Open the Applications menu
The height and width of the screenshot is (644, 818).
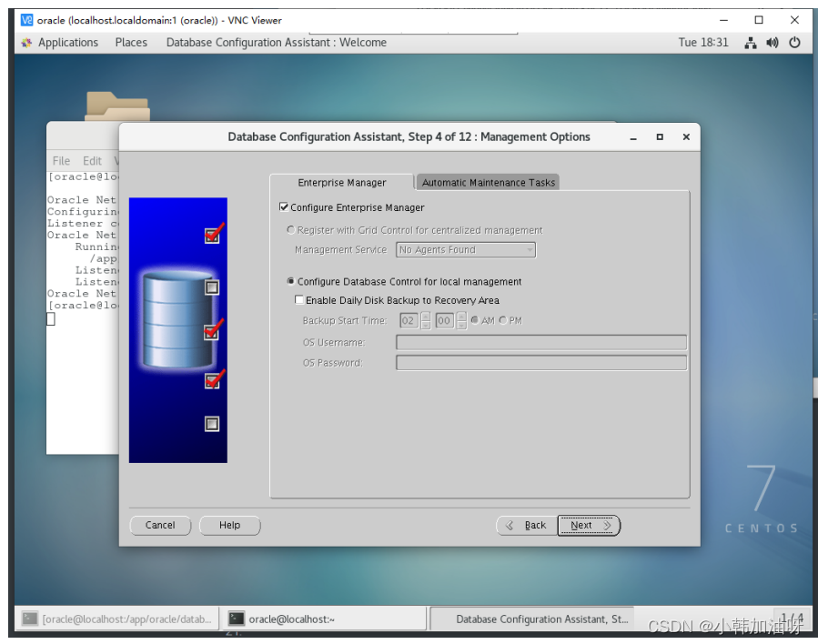(x=68, y=43)
